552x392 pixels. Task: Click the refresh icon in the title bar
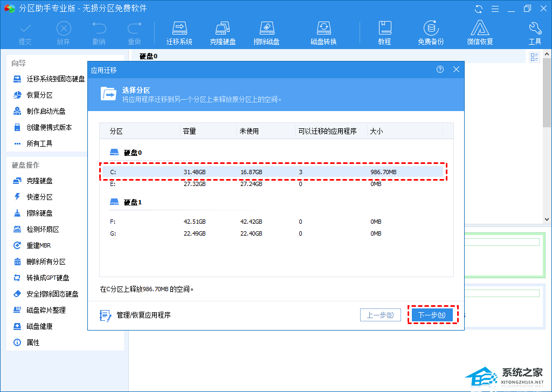479,9
